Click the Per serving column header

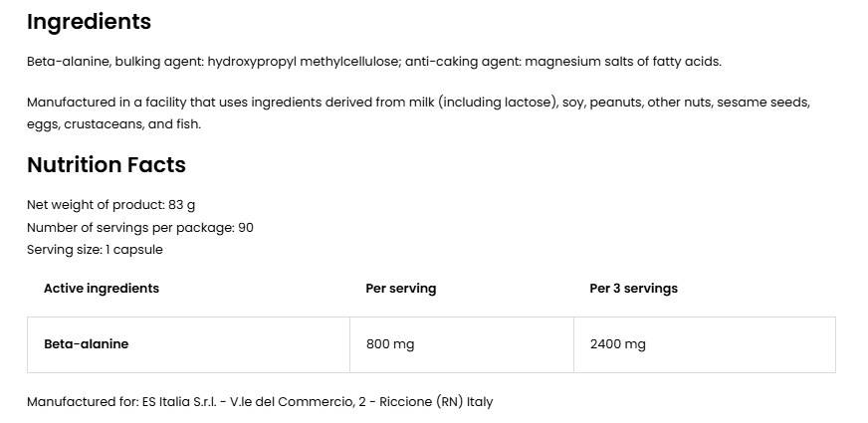coord(401,289)
